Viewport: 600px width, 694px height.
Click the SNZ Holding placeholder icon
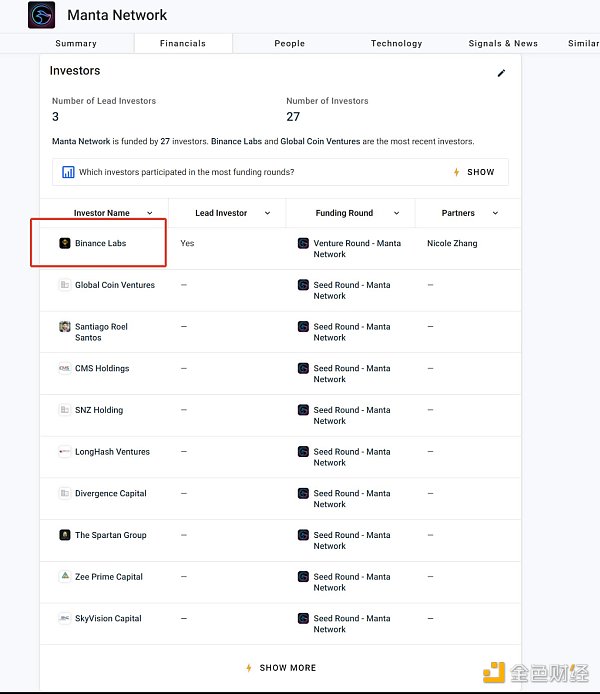(x=65, y=410)
